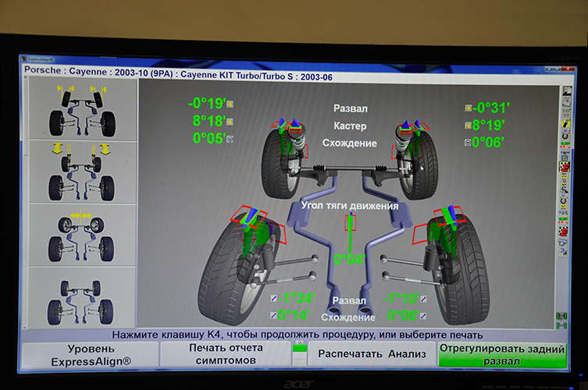
Task: Click the yellow icon beside front-right caster 8°19'
Action: 468,125
